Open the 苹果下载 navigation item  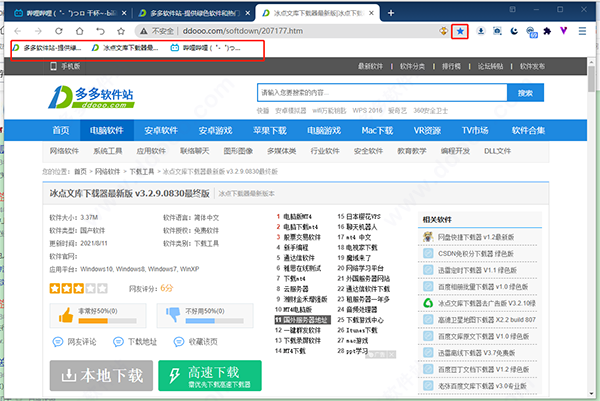pyautogui.click(x=270, y=130)
